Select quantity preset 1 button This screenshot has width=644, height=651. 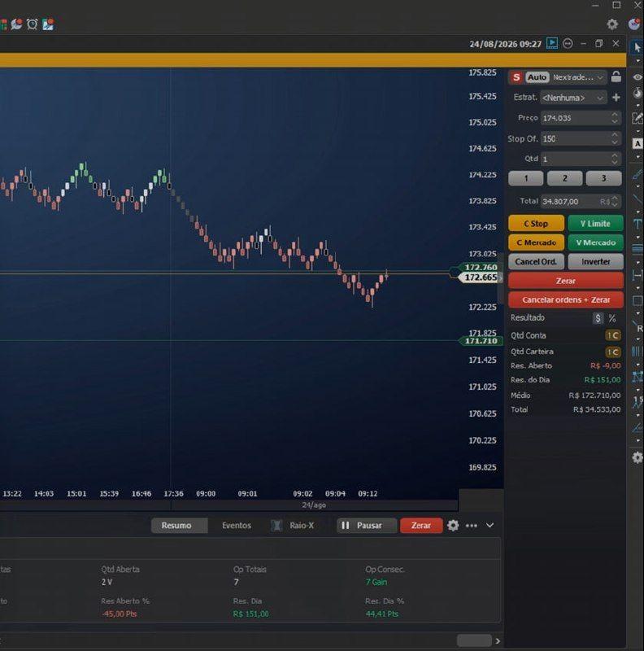(526, 178)
